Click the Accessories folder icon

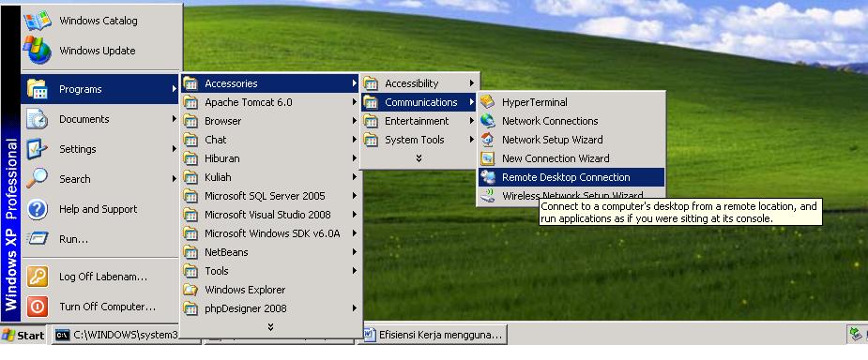pyautogui.click(x=190, y=83)
